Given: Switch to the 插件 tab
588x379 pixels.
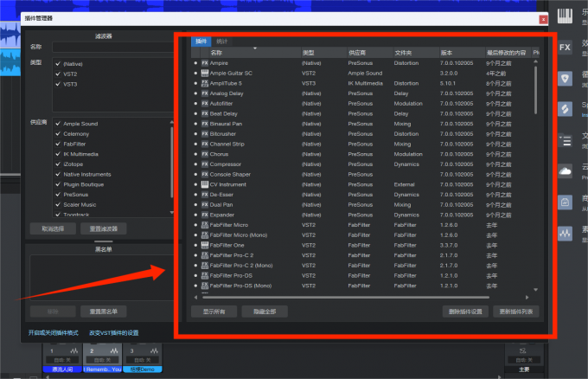Looking at the screenshot, I should [x=201, y=42].
